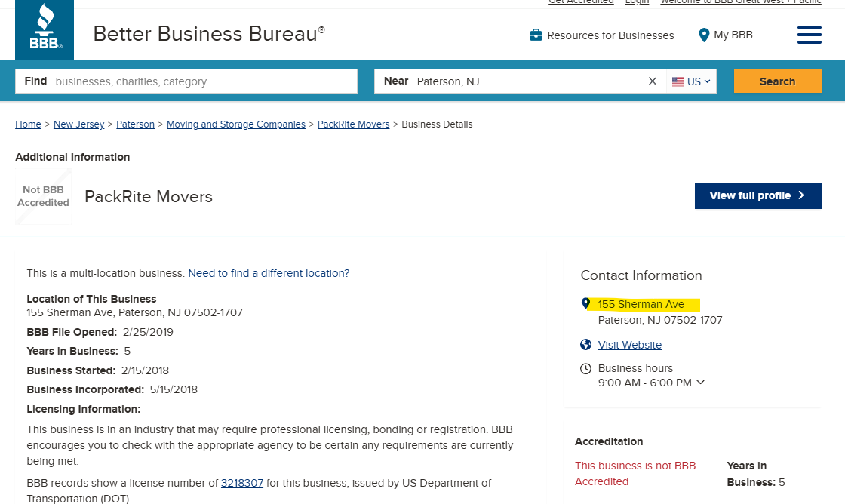The width and height of the screenshot is (845, 504).
Task: Click the Licensing Information label
Action: tap(84, 409)
